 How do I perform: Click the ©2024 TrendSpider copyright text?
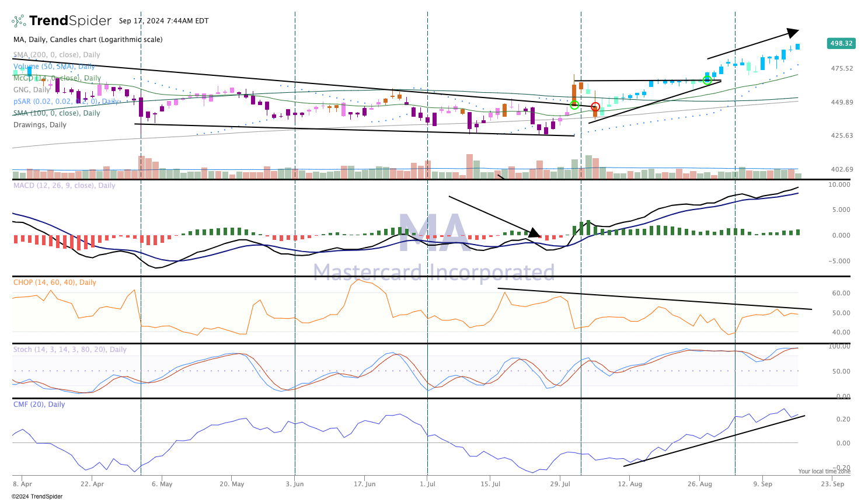tap(37, 497)
